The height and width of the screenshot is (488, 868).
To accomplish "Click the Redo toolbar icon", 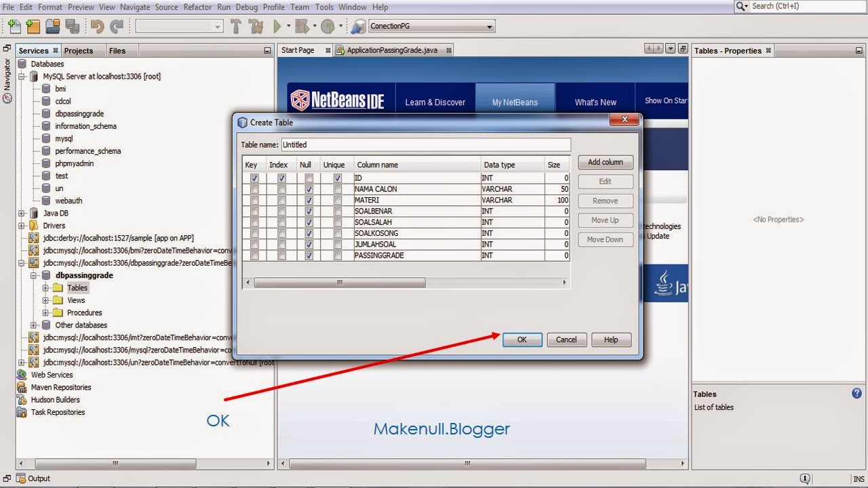I will pos(117,26).
